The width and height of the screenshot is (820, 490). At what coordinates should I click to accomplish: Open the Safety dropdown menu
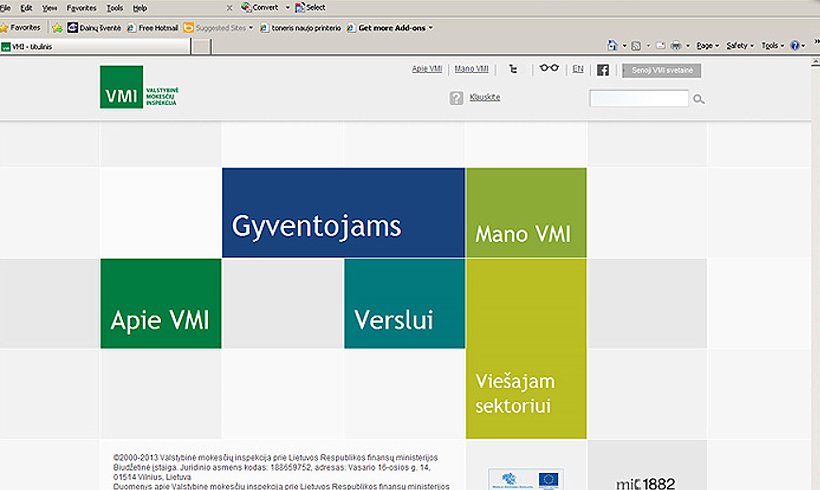click(x=740, y=46)
